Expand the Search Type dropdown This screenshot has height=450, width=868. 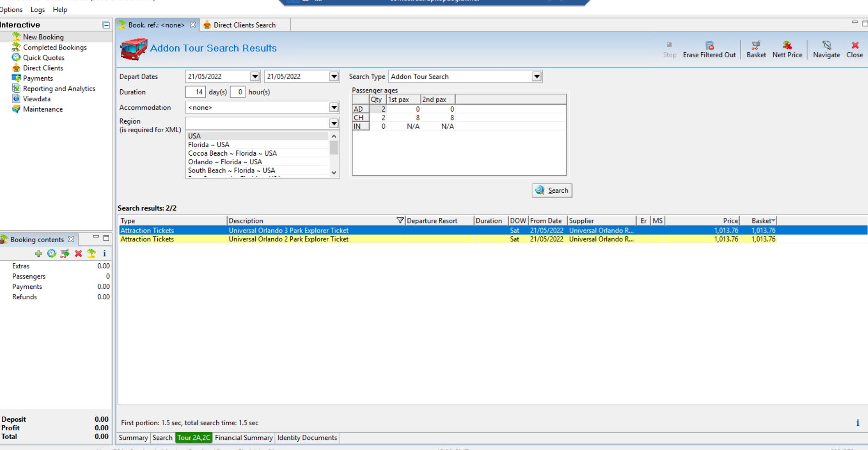(x=537, y=76)
